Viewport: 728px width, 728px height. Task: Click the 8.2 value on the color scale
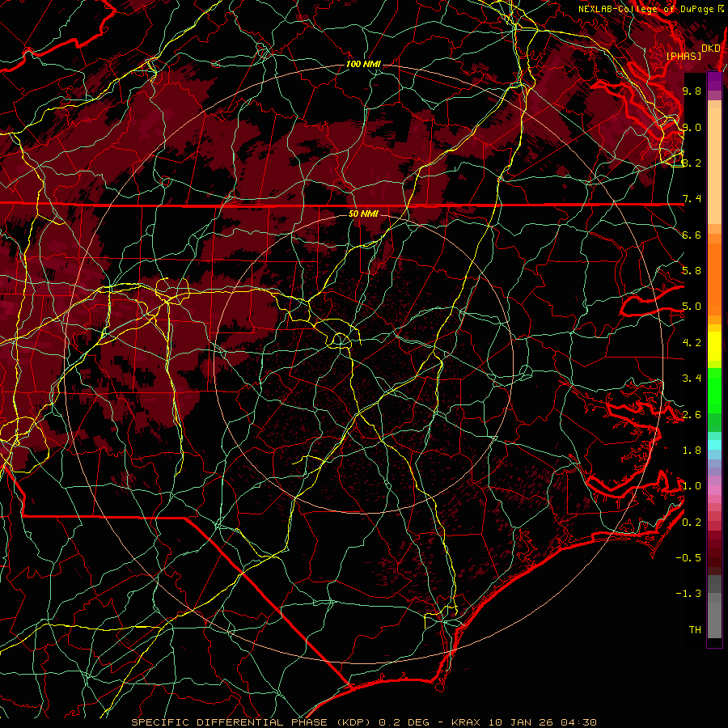[692, 163]
